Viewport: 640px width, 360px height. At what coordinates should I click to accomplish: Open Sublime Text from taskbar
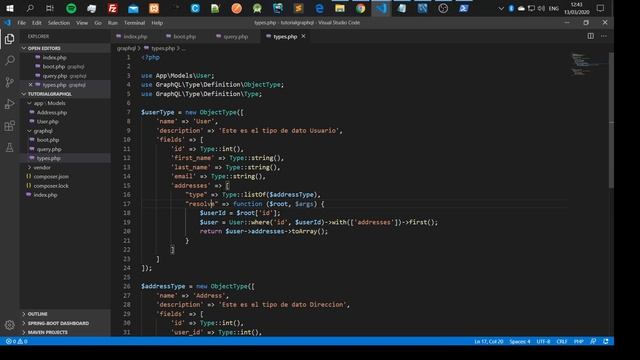pos(298,8)
